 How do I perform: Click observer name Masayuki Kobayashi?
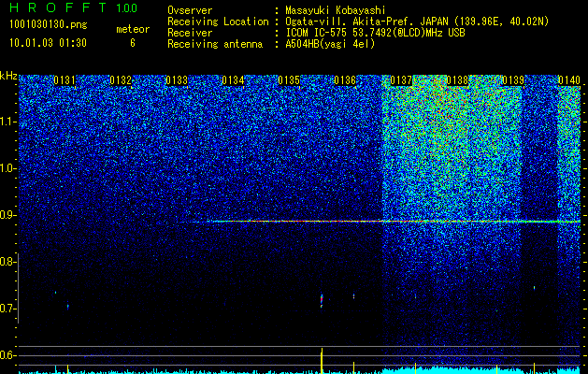pos(336,10)
